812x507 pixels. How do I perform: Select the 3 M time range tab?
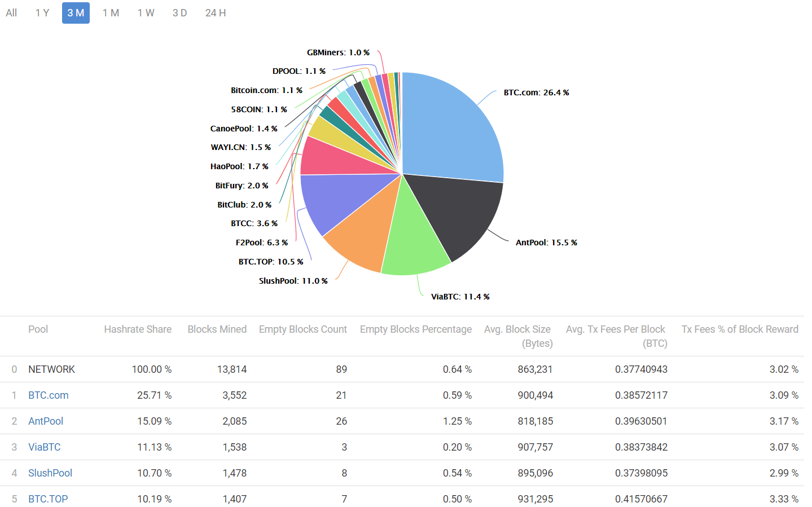(76, 13)
